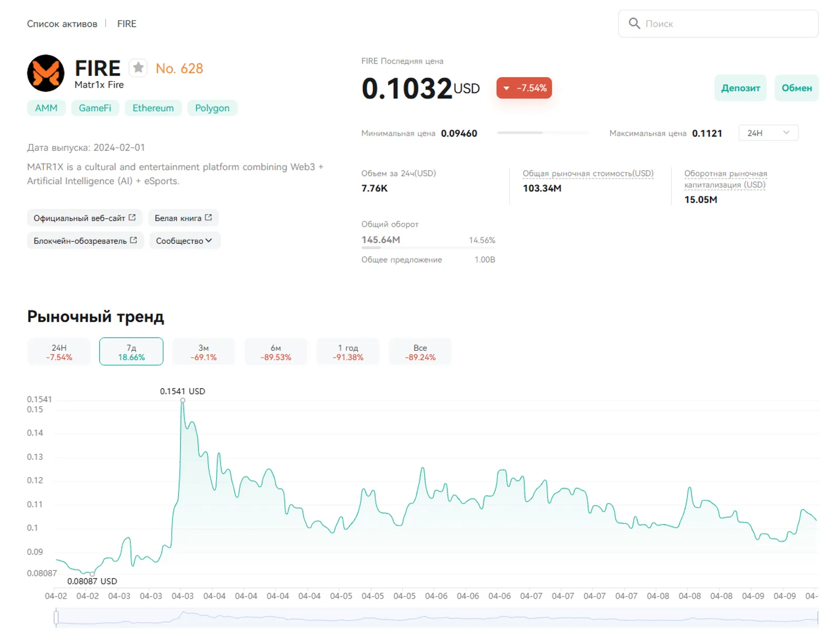Click the Дата выпуска: 2024-02-01 text
The height and width of the screenshot is (639, 840).
click(x=86, y=148)
